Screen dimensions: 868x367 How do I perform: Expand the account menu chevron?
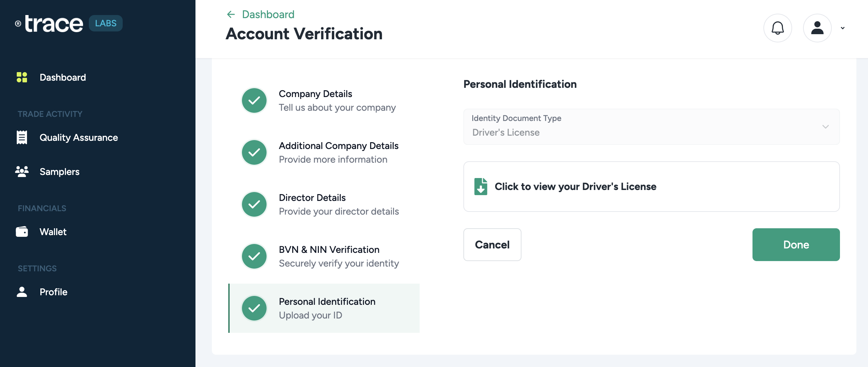(843, 28)
